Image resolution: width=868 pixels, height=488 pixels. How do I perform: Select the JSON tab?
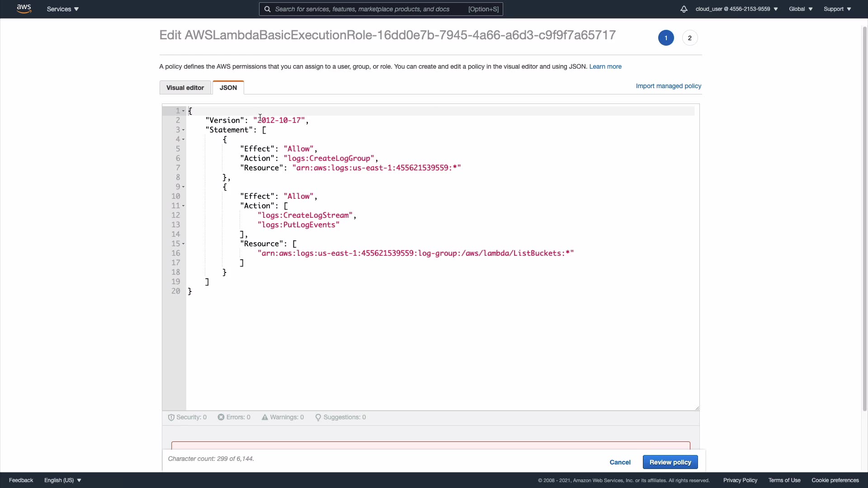(x=228, y=88)
